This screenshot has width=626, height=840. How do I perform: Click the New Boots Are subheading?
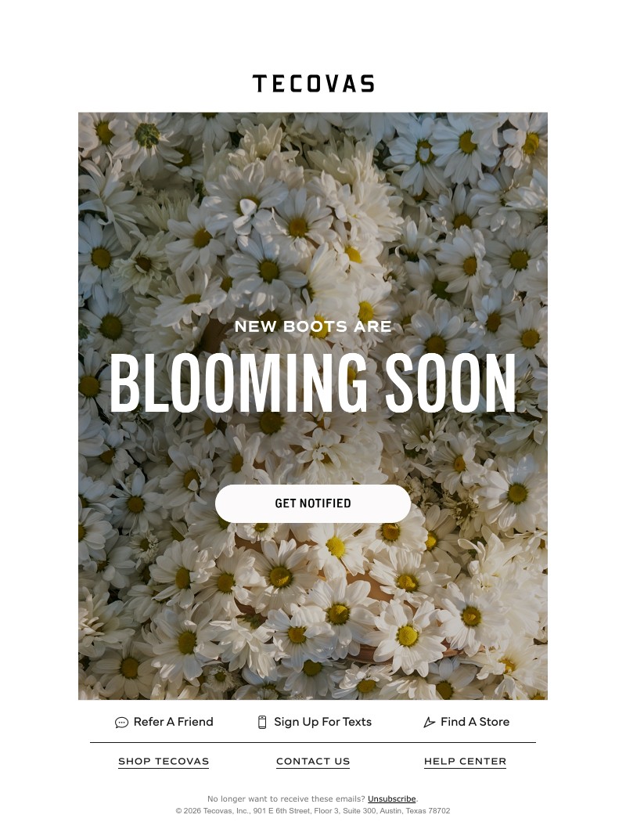pyautogui.click(x=313, y=326)
